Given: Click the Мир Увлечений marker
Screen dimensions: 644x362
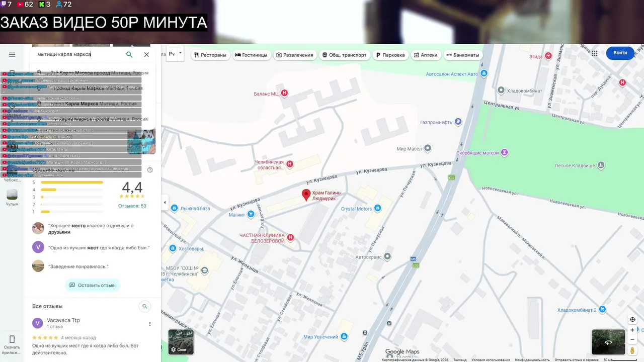Looking at the screenshot, I should click(x=344, y=336).
